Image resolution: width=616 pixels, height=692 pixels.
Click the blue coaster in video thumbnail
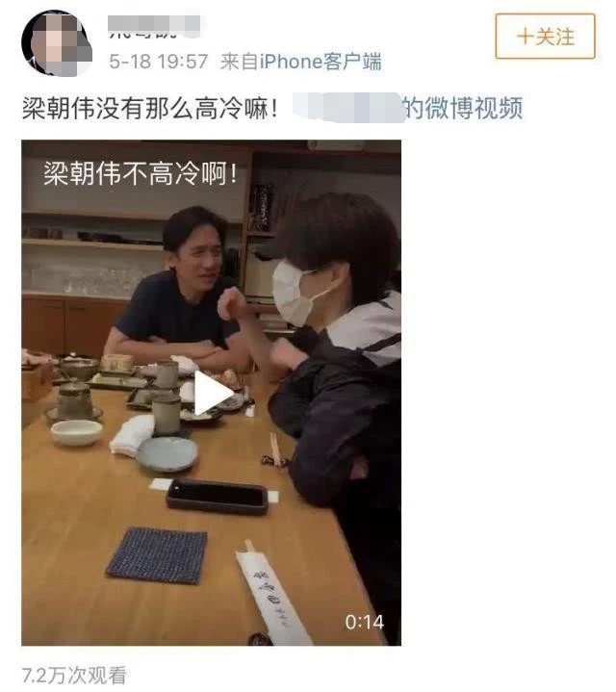click(x=157, y=555)
